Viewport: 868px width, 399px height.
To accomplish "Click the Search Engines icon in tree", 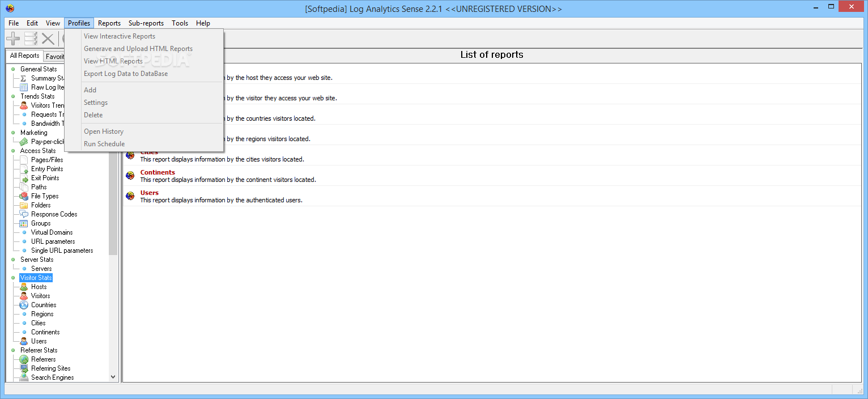I will click(24, 377).
